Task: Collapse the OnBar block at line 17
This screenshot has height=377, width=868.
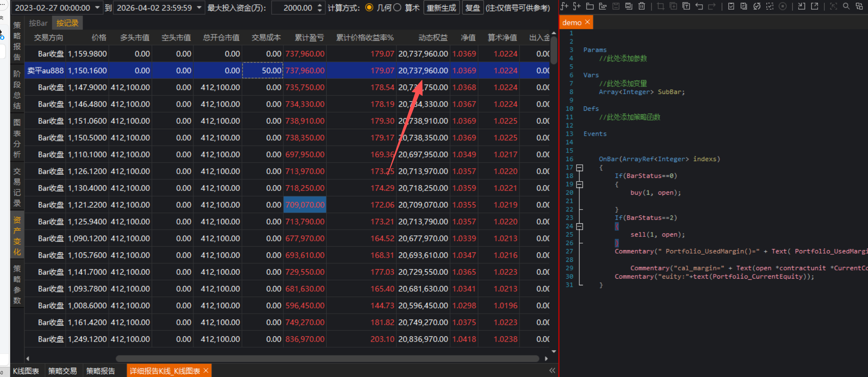Action: (579, 168)
